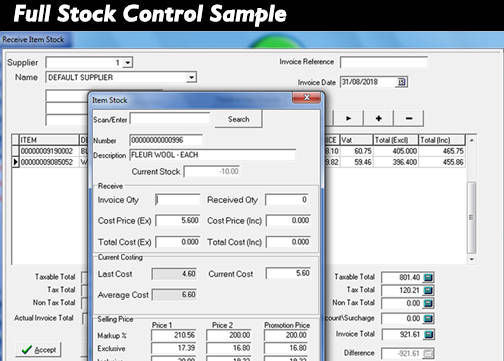Click the minus remove item button
Viewport: 504px width, 361px height.
tap(409, 118)
